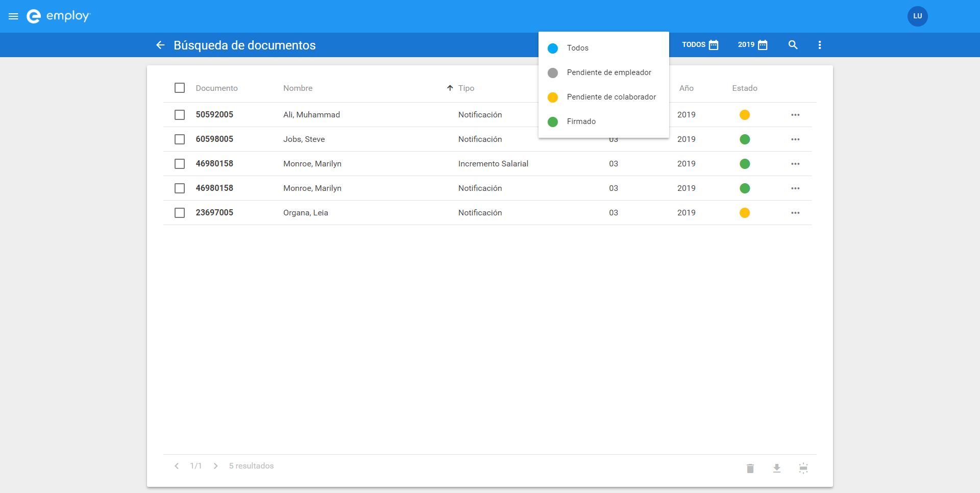Click the ascending sort arrow next to Tipo
This screenshot has width=980, height=493.
coord(450,88)
